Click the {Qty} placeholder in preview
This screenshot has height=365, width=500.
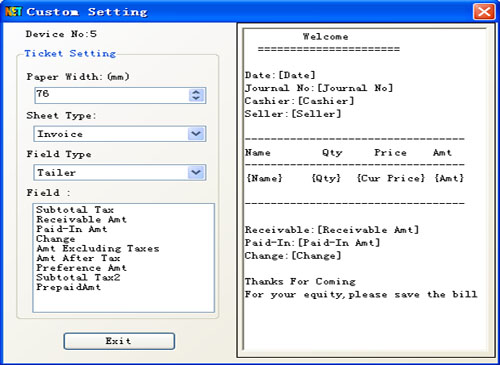[326, 178]
